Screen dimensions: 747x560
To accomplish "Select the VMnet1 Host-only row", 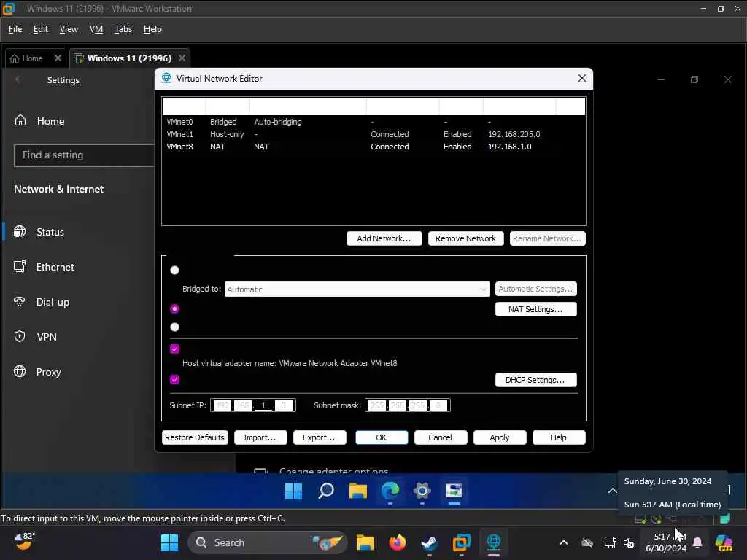I will (x=373, y=134).
